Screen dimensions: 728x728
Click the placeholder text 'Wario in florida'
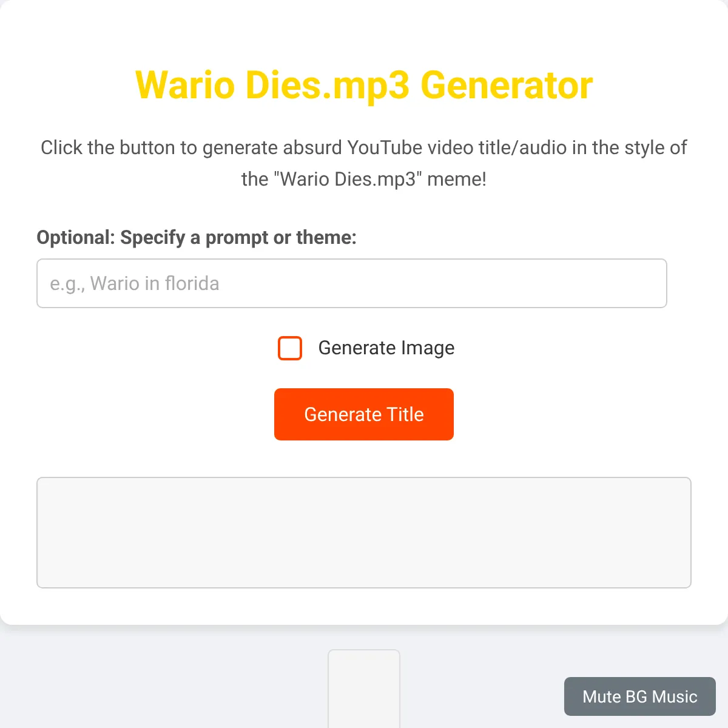tap(155, 283)
